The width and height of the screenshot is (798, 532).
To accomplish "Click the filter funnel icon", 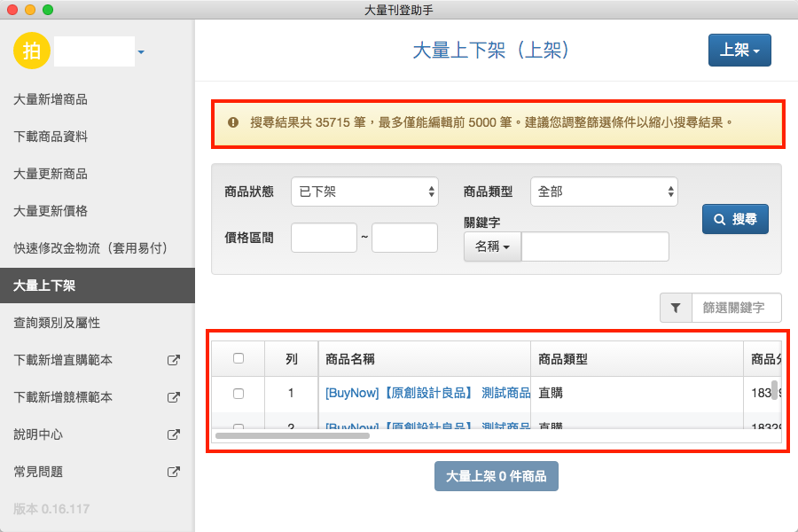I will point(676,308).
